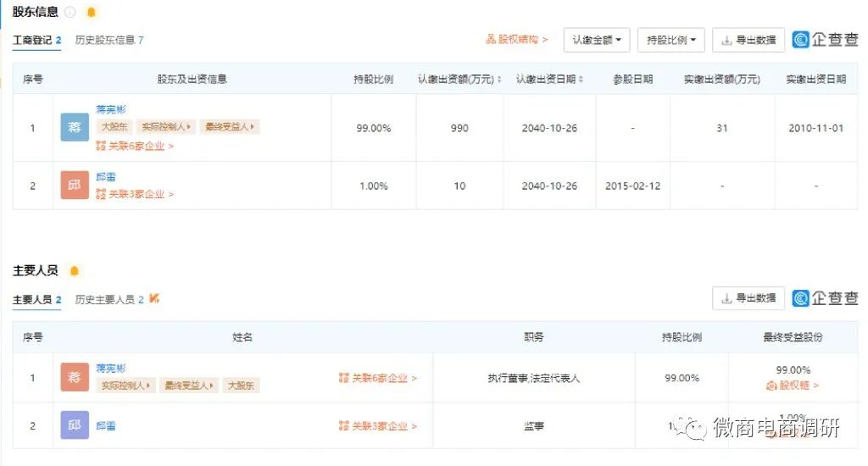Screen dimensions: 868x466
Task: Click the bell icon beside 股东信息
Action: coord(92,12)
